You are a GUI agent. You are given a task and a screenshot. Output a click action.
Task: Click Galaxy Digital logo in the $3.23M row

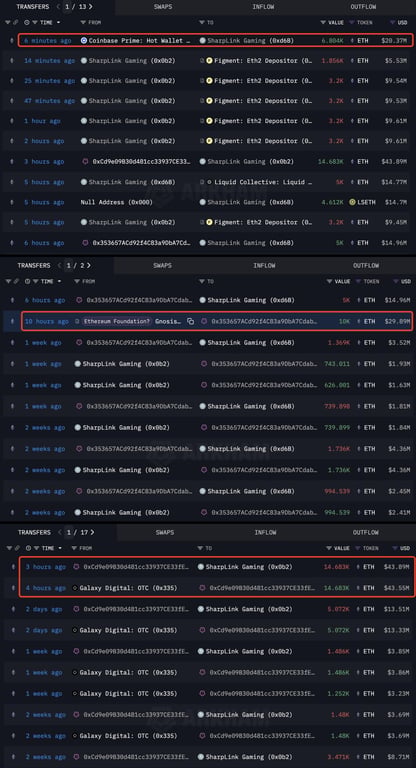click(x=74, y=694)
